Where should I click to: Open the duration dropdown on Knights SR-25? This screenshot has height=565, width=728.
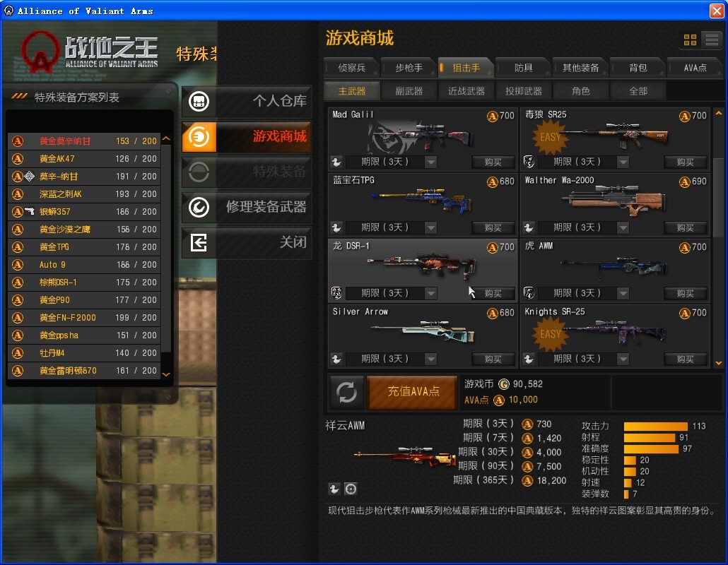tap(623, 359)
